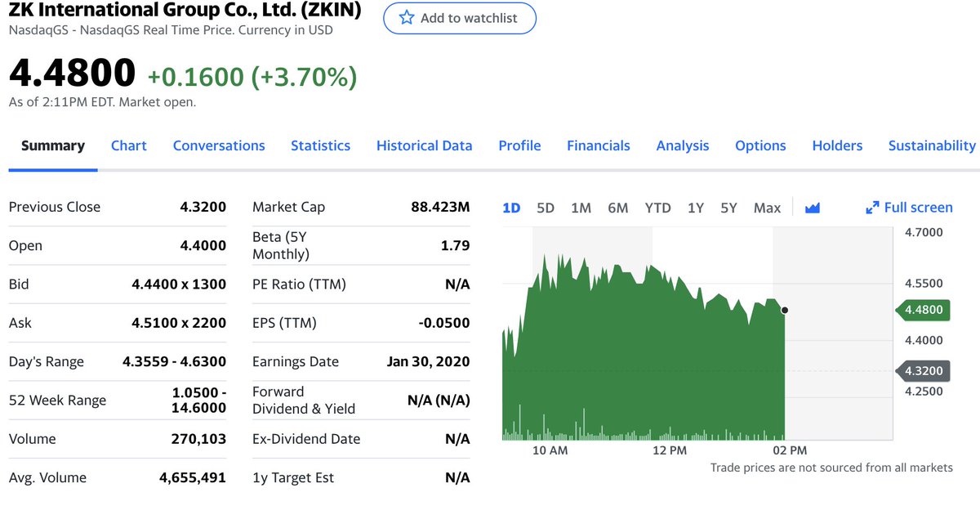This screenshot has width=980, height=506.
Task: Click the Jan 30, 2020 Earnings Date link
Action: click(x=427, y=361)
